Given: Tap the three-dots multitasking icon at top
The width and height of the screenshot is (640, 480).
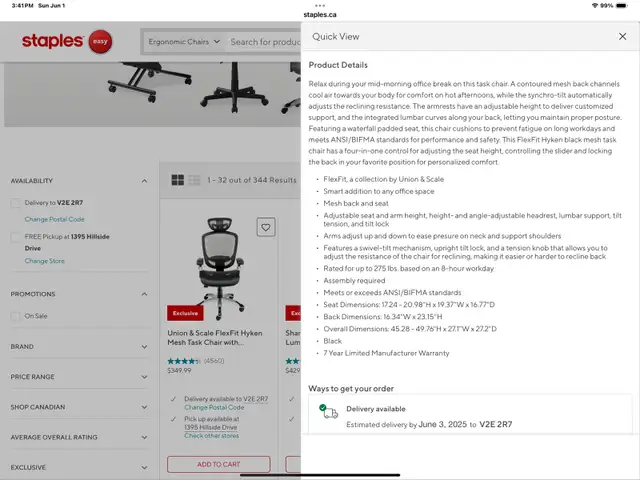Looking at the screenshot, I should (320, 6).
